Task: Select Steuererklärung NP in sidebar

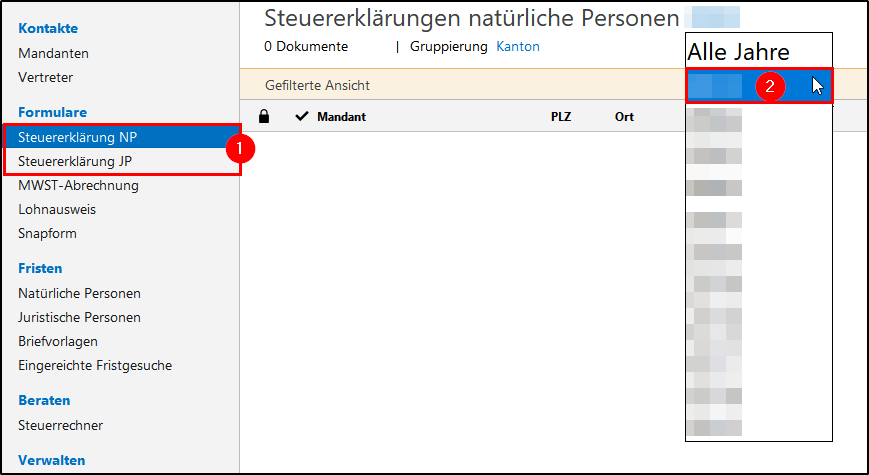Action: pyautogui.click(x=78, y=138)
